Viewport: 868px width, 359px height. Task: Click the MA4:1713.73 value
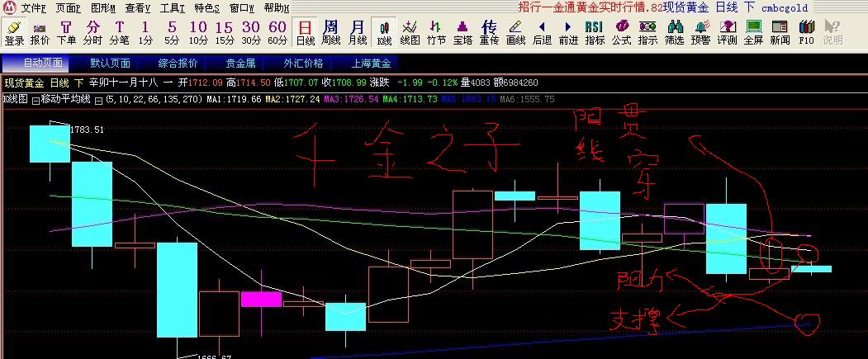(x=410, y=100)
